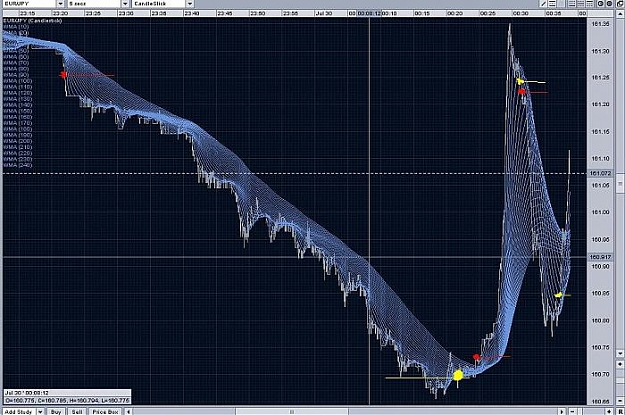Click the red marker near 160.75 level
Viewport: 625px width, 415px height.
coord(476,357)
